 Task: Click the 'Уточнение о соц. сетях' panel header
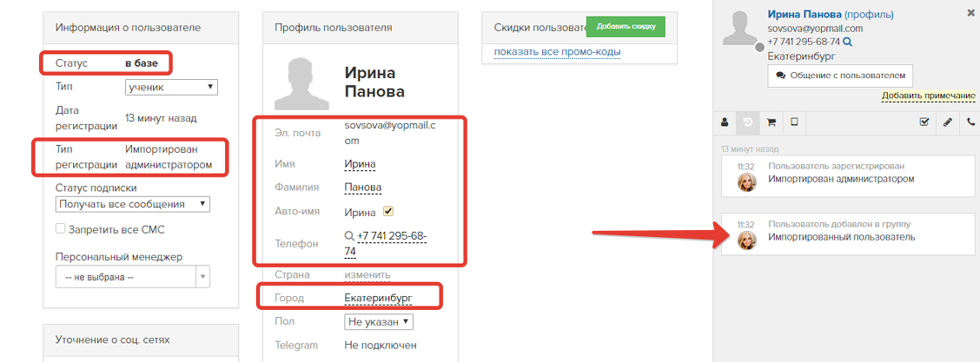click(x=141, y=339)
